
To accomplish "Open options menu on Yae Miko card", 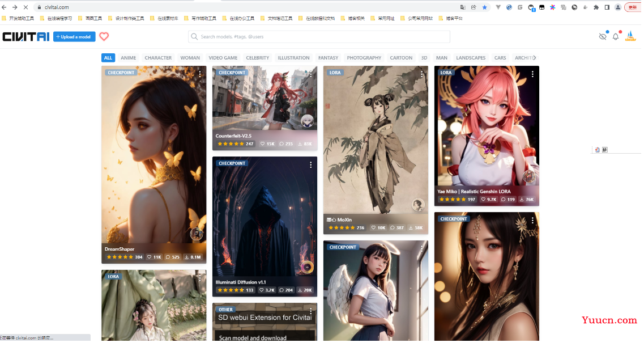I will pos(532,74).
